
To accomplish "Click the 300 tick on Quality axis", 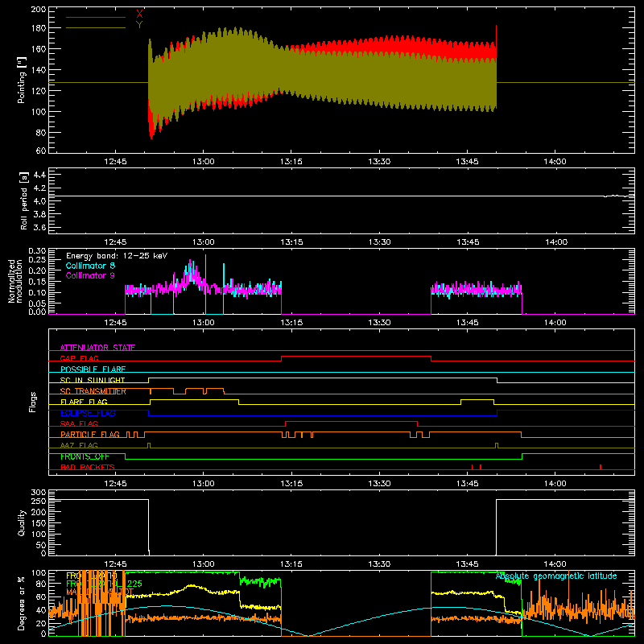I will pyautogui.click(x=39, y=493).
